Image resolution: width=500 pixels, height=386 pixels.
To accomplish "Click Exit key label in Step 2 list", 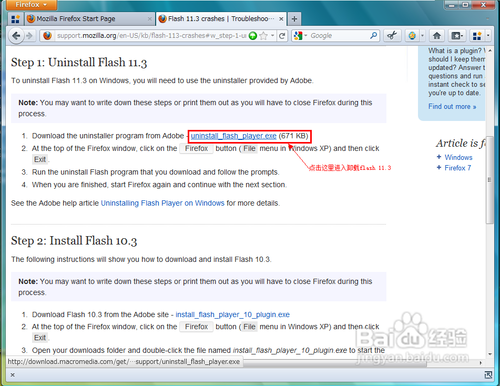I will (x=40, y=338).
